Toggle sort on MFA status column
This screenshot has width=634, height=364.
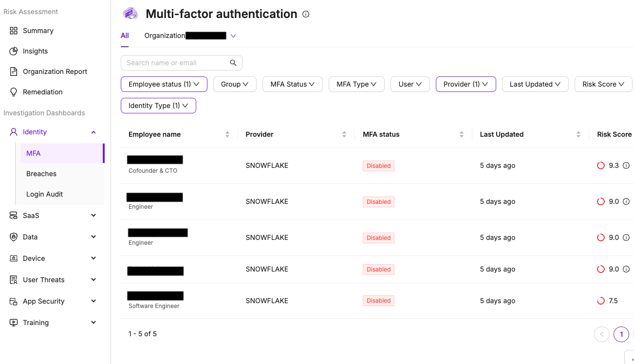pos(461,134)
